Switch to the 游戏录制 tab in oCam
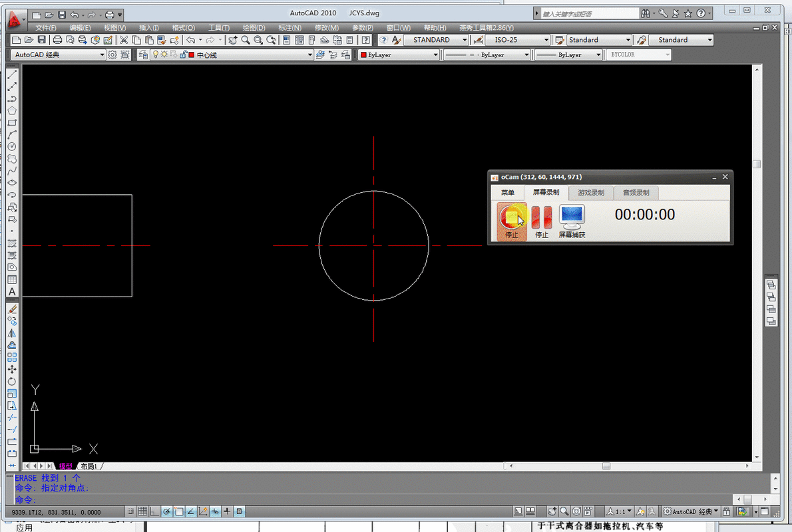The width and height of the screenshot is (792, 532). pyautogui.click(x=590, y=193)
